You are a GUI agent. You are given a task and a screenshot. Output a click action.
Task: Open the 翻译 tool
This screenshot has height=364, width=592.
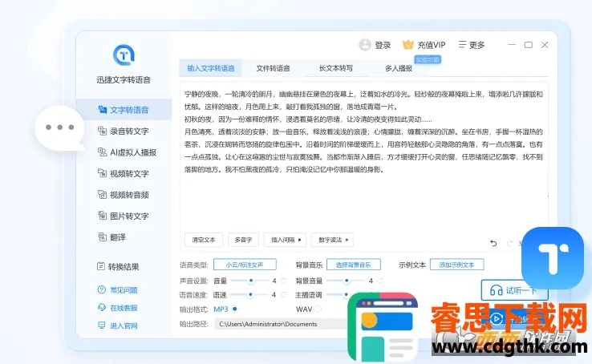[x=118, y=237]
